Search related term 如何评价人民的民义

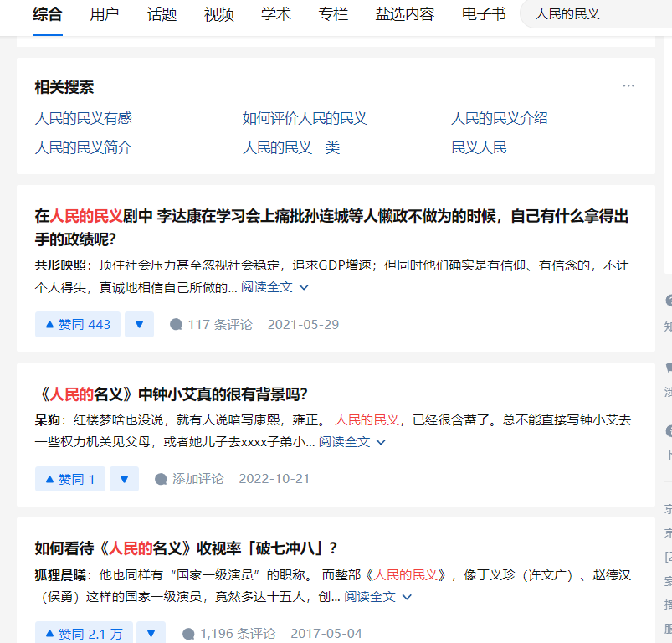coord(305,118)
